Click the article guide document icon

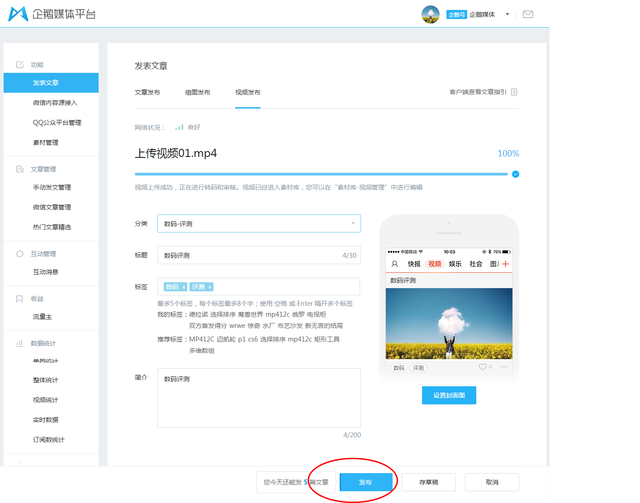click(514, 92)
